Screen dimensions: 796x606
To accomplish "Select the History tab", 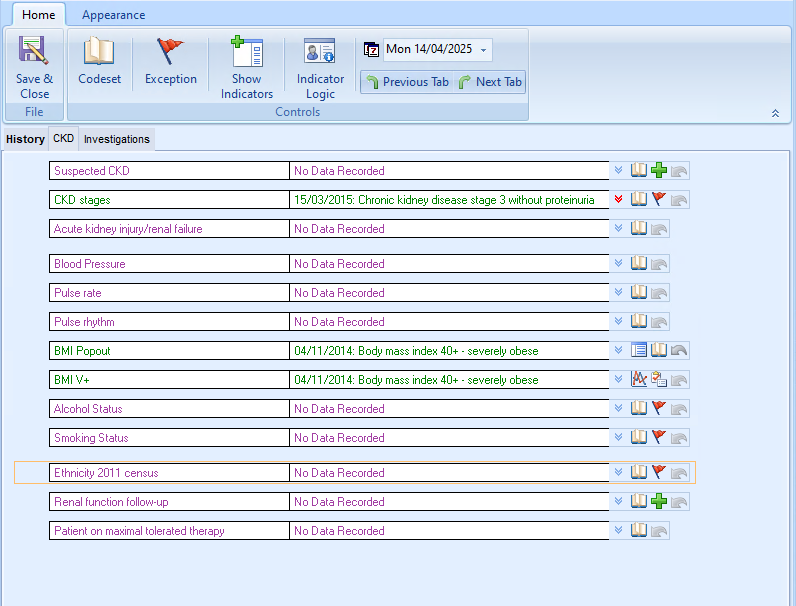I will [x=25, y=139].
